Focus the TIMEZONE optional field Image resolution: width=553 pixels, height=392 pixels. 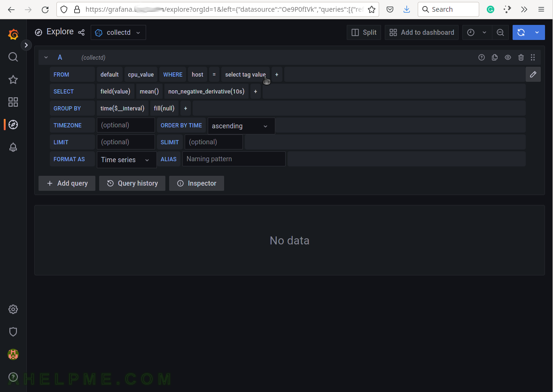[x=126, y=125]
